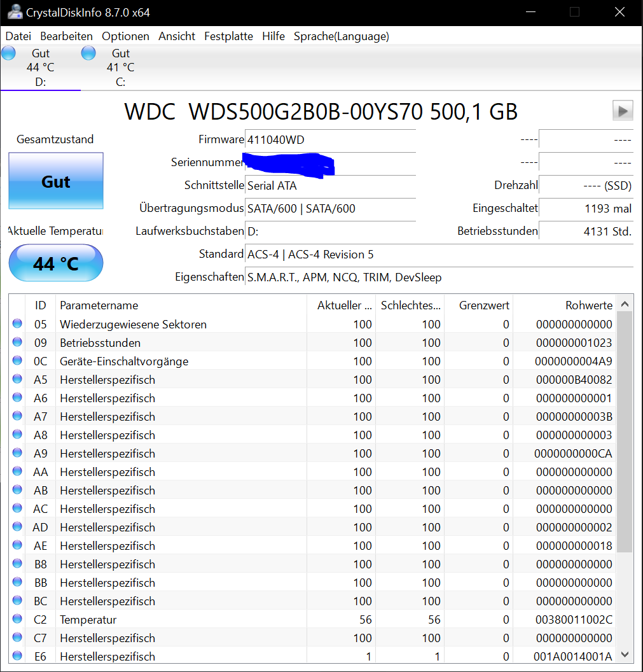Click status orb of row A7
Image resolution: width=643 pixels, height=672 pixels.
pyautogui.click(x=17, y=416)
